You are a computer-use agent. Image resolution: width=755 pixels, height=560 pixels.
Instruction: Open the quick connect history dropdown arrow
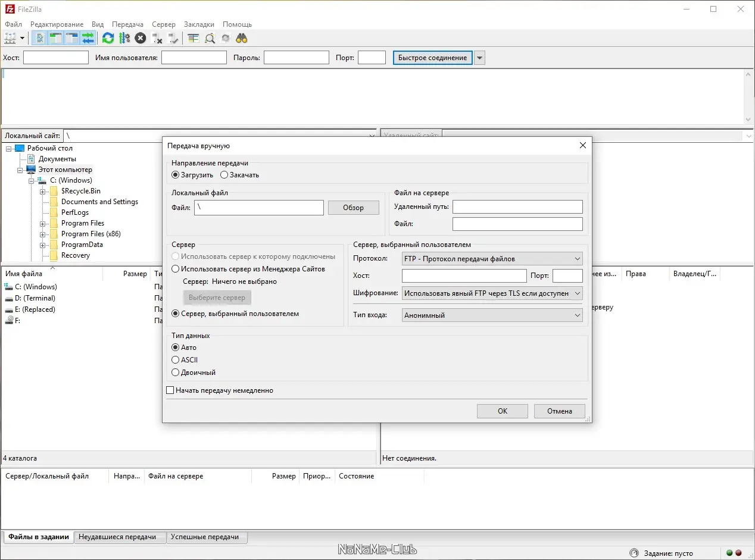click(x=480, y=58)
